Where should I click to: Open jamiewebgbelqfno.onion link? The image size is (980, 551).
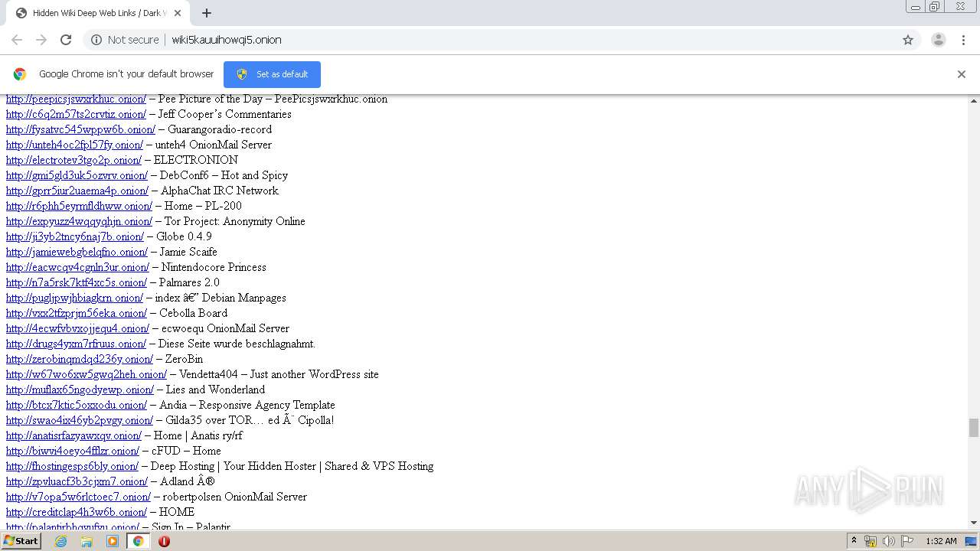click(77, 252)
